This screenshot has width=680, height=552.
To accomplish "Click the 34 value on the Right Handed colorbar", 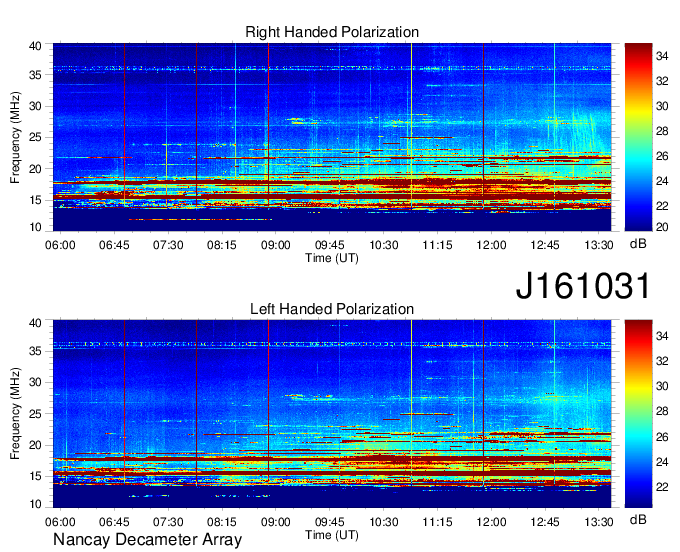I will tap(662, 56).
